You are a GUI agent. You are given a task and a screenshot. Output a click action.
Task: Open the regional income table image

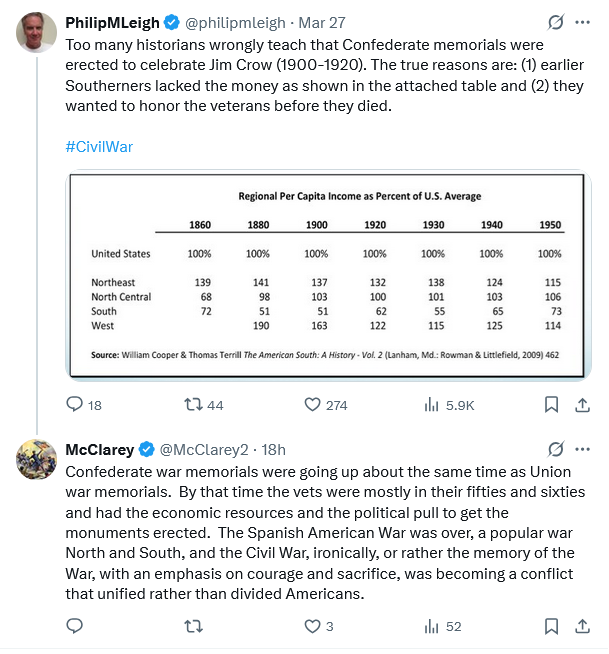[328, 275]
